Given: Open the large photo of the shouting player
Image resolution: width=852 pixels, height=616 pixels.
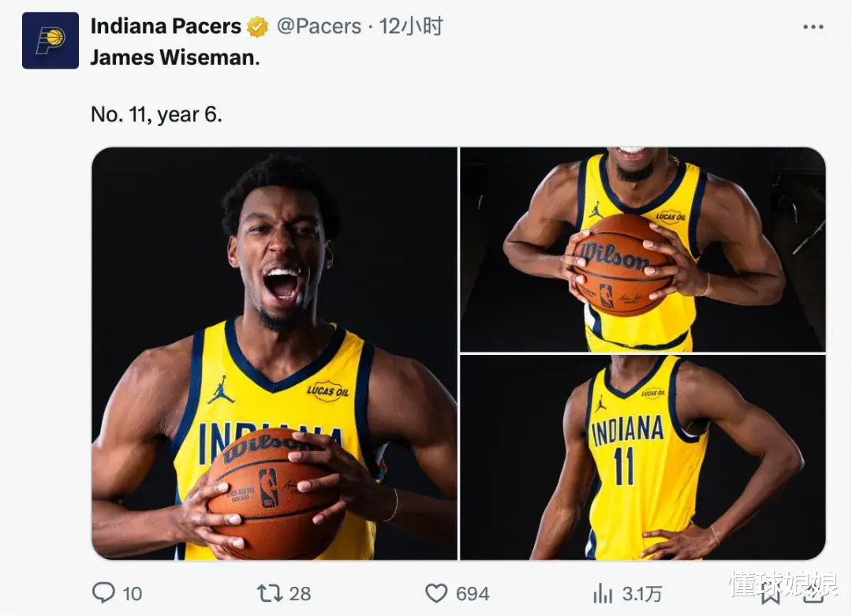Looking at the screenshot, I should click(275, 353).
